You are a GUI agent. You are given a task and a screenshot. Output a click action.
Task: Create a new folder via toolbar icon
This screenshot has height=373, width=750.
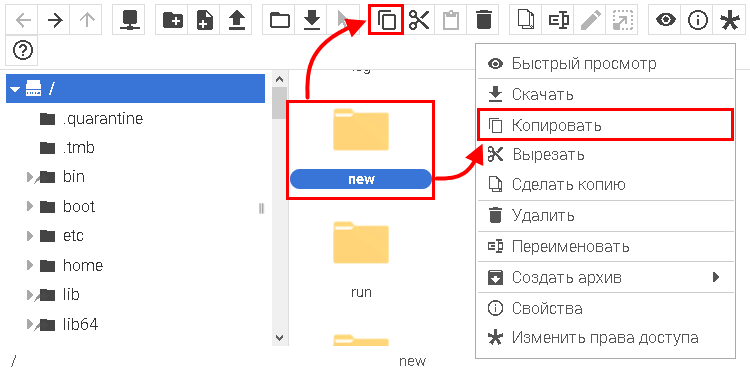(172, 20)
